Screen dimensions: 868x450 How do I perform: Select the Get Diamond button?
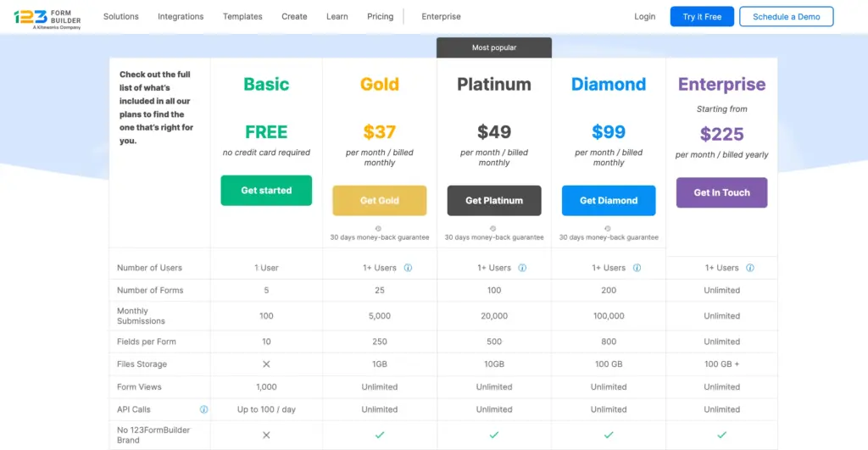point(609,201)
